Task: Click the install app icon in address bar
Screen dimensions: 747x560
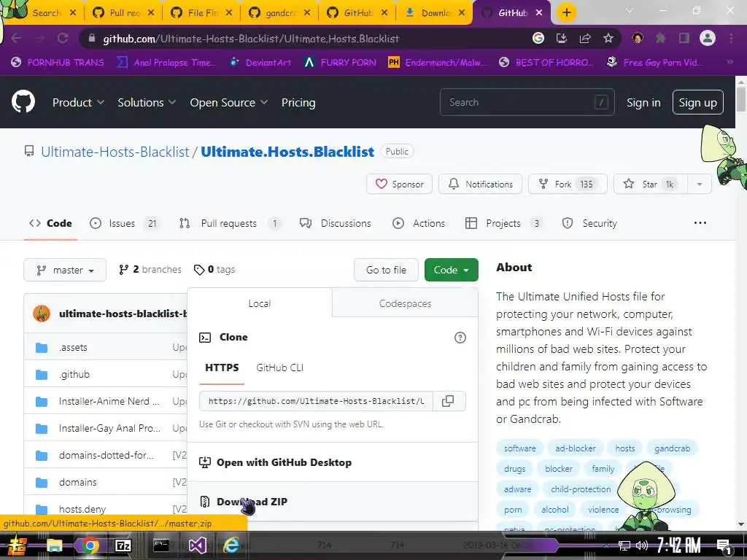Action: coord(562,38)
